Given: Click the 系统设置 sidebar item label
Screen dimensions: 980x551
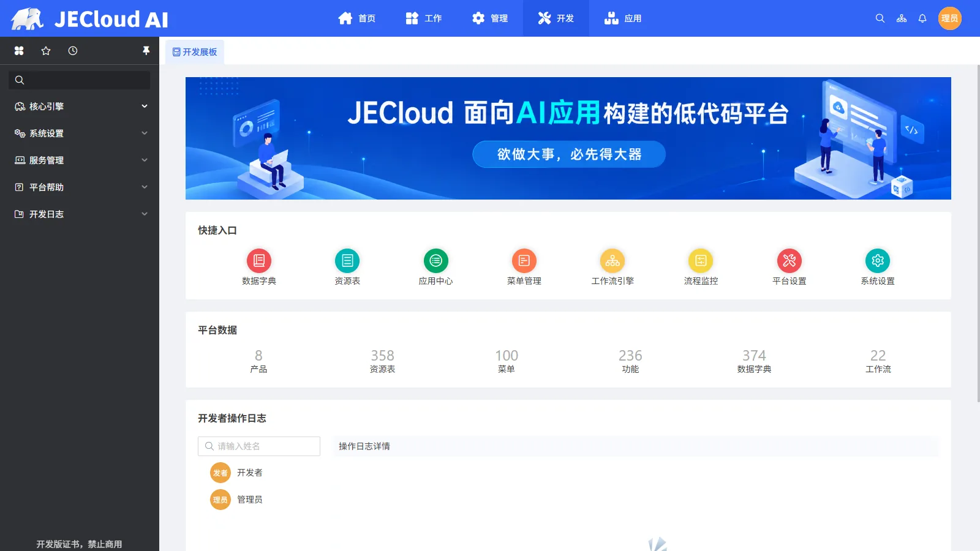Looking at the screenshot, I should (47, 133).
